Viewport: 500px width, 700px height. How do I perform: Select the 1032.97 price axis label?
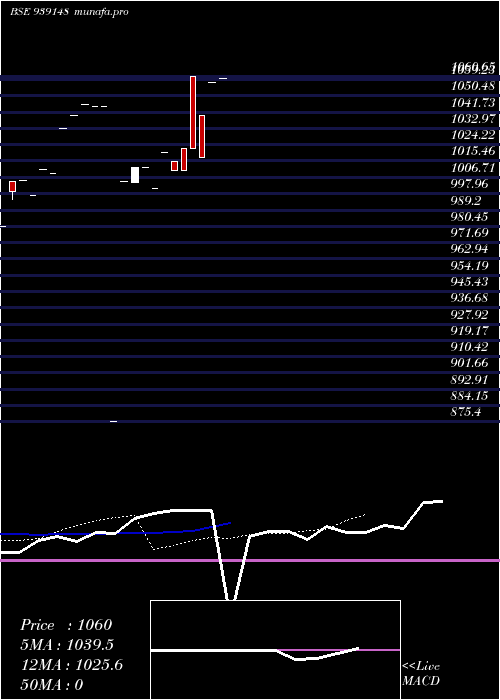pyautogui.click(x=473, y=119)
